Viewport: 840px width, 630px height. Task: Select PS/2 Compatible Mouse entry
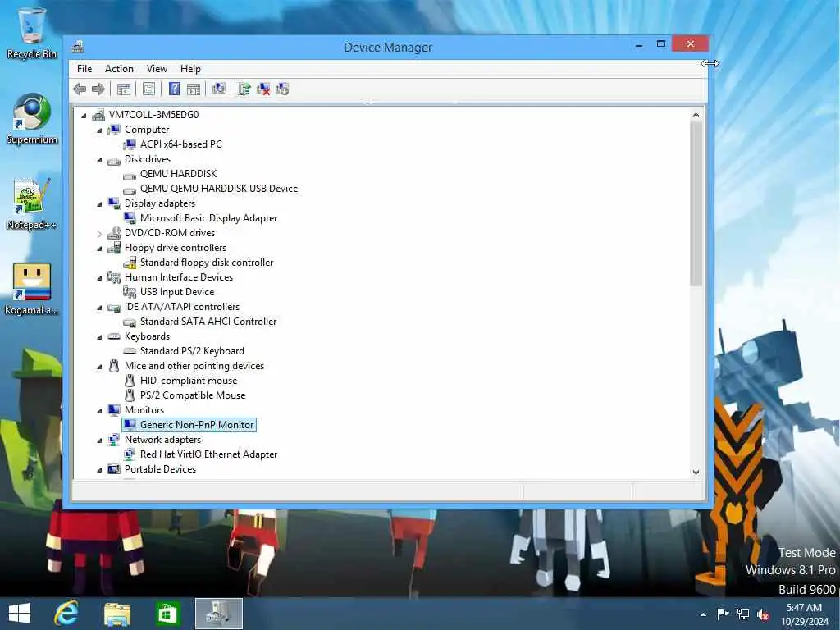(193, 395)
